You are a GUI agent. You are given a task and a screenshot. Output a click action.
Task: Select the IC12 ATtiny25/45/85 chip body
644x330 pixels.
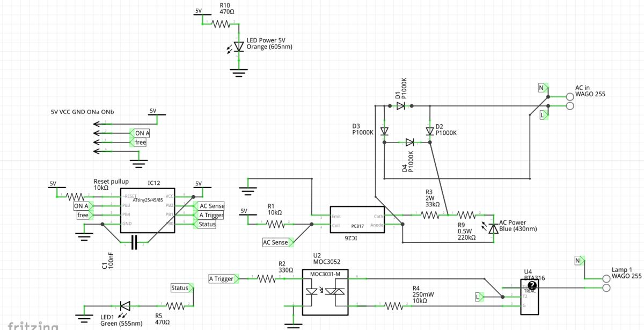click(x=148, y=210)
